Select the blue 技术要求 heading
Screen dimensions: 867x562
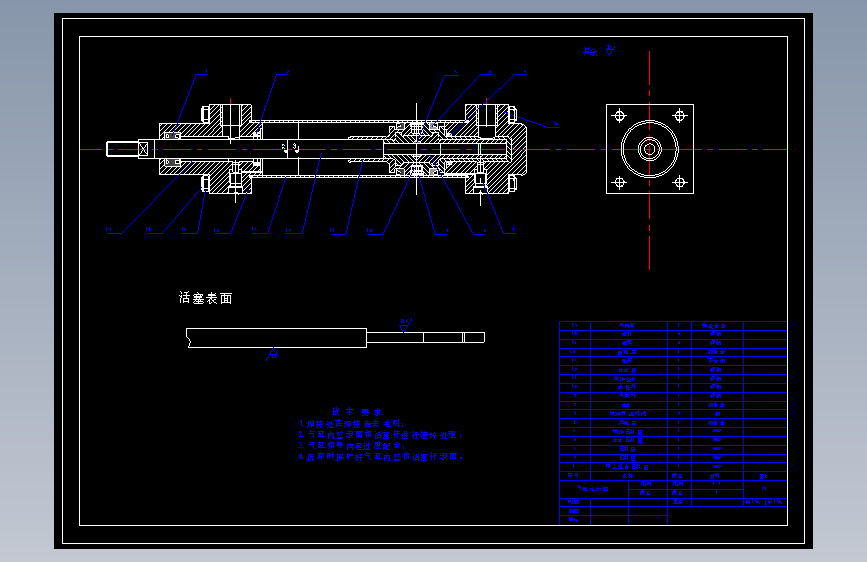click(x=357, y=412)
